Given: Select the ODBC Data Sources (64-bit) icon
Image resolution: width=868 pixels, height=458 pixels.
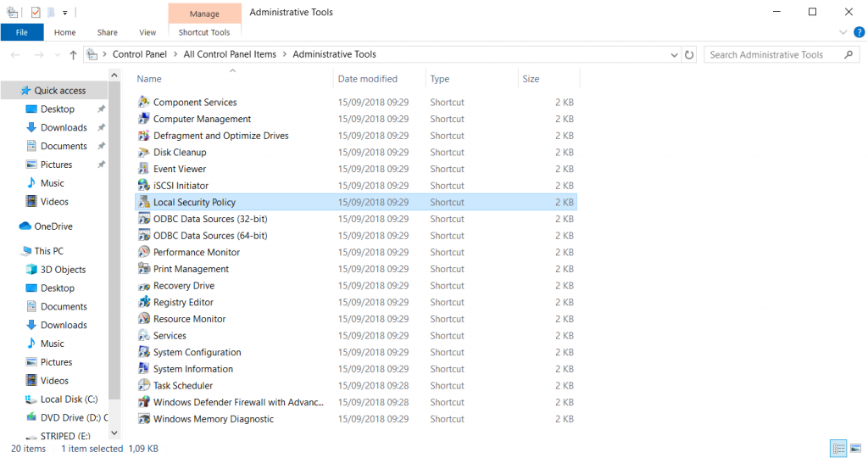Looking at the screenshot, I should 144,235.
